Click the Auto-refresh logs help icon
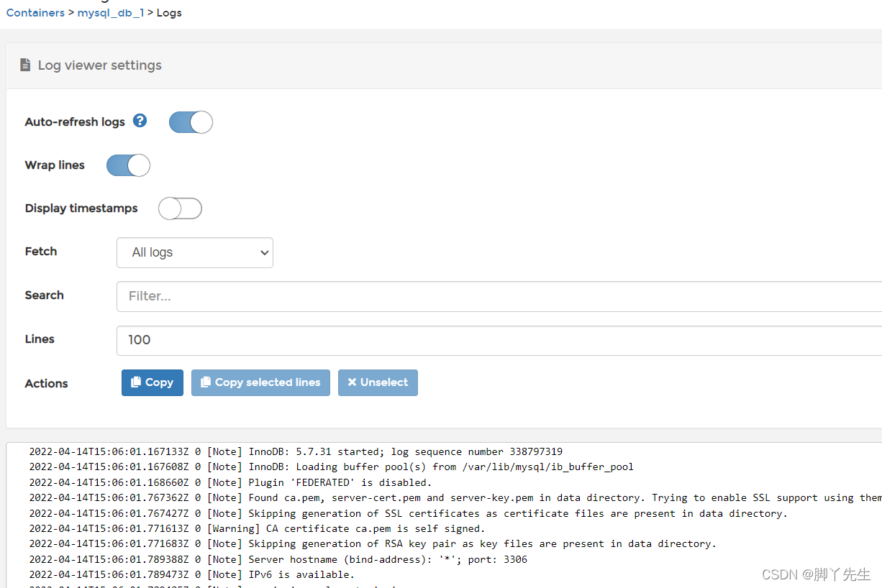The width and height of the screenshot is (882, 588). tap(140, 121)
